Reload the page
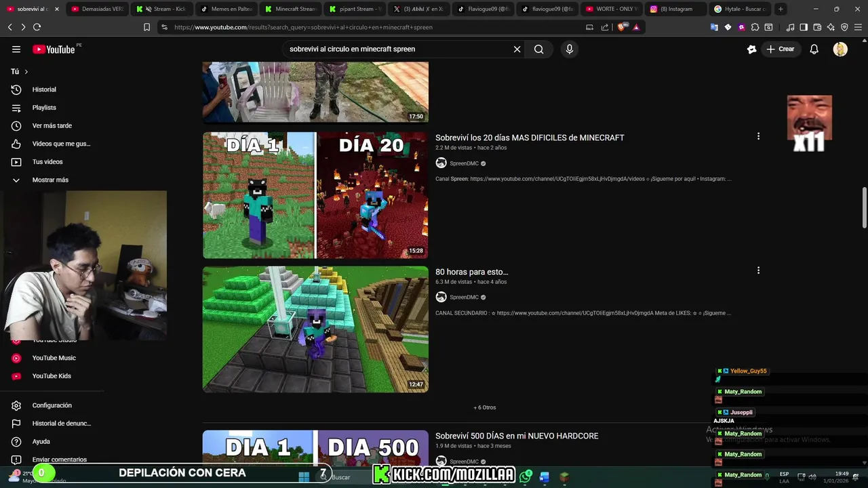This screenshot has width=868, height=488. 37,27
